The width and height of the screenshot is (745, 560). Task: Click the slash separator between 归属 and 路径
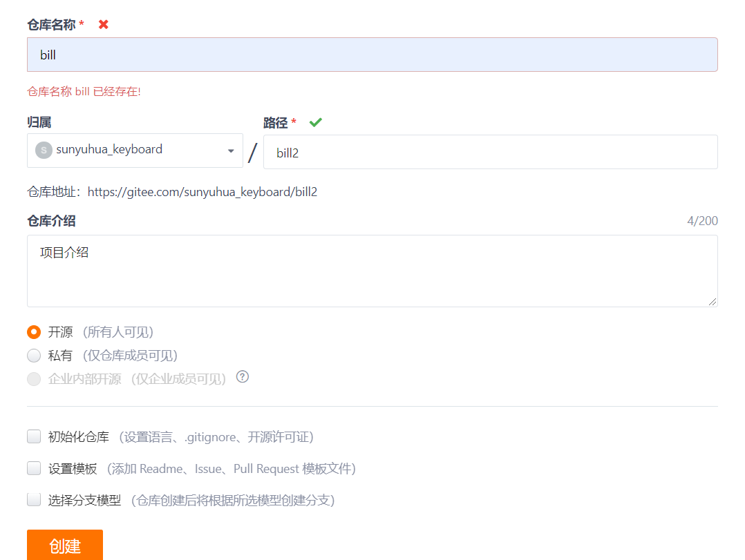(252, 152)
